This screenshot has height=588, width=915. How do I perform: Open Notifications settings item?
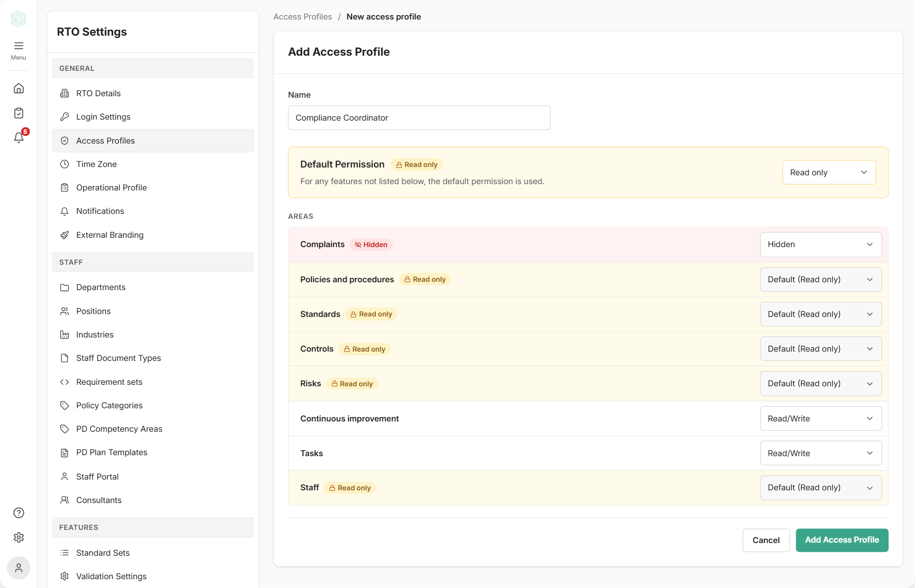pos(153,211)
